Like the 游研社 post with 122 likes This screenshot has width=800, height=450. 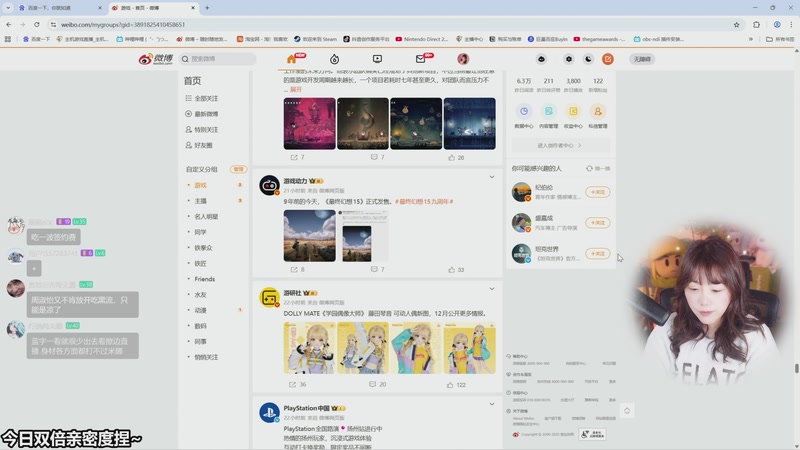coord(456,385)
